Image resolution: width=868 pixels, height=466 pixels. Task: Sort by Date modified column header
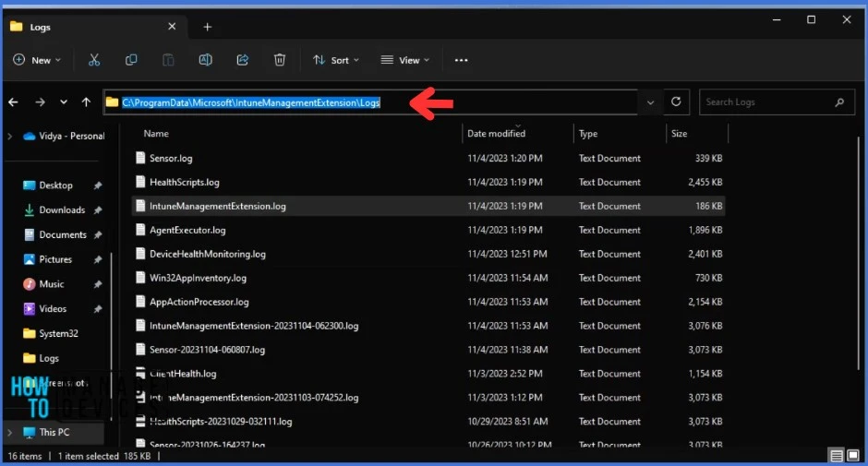click(x=496, y=134)
